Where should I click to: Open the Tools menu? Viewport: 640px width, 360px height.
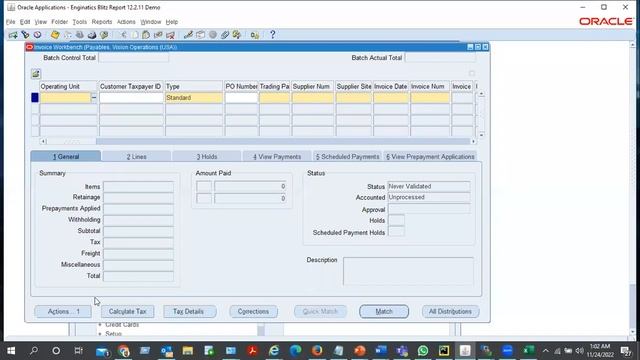[x=80, y=22]
